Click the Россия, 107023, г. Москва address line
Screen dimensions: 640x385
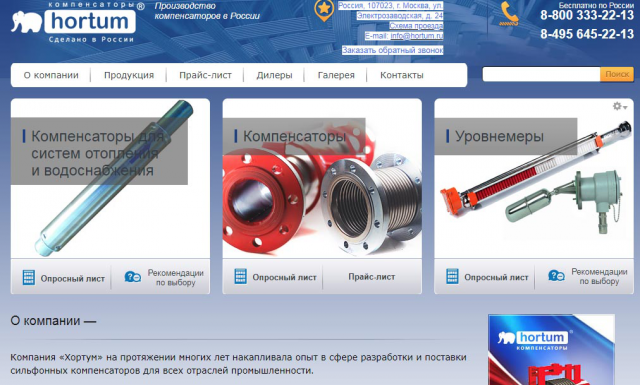pos(391,6)
